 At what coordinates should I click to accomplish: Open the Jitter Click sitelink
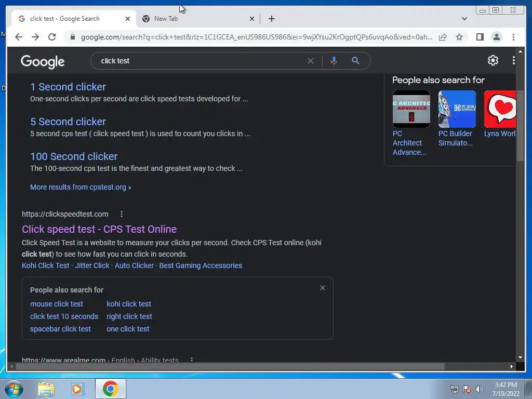pos(92,265)
